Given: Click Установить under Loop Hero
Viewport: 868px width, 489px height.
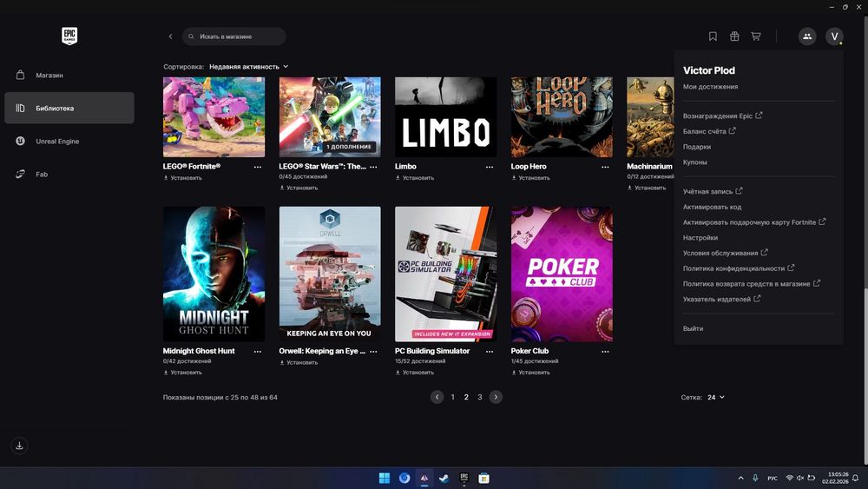Looking at the screenshot, I should tap(530, 178).
